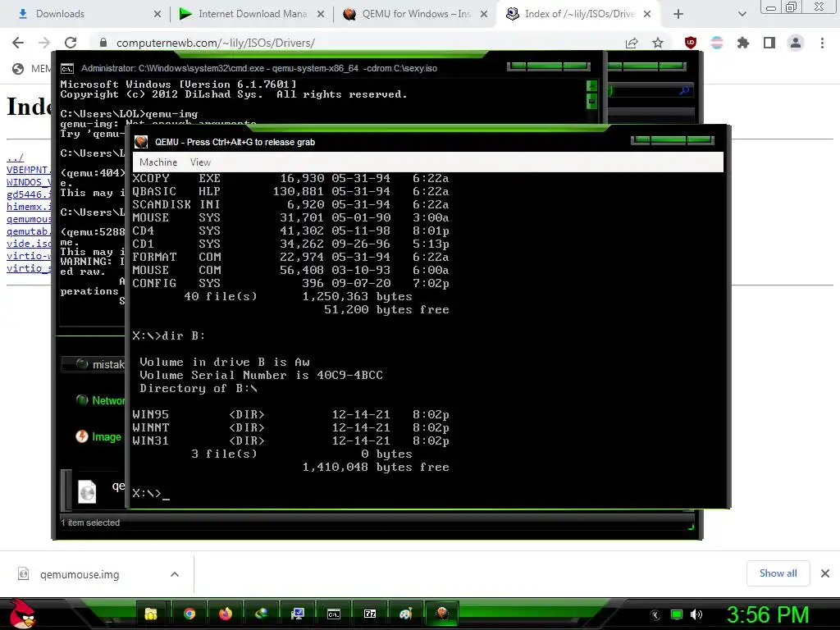This screenshot has width=840, height=630.
Task: Open the himemx file link
Action: pyautogui.click(x=29, y=207)
